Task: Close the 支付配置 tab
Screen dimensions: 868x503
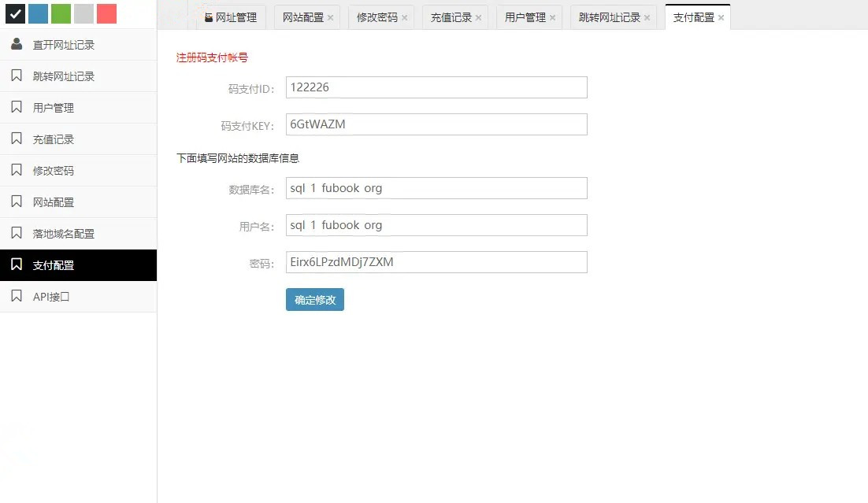Action: (721, 17)
